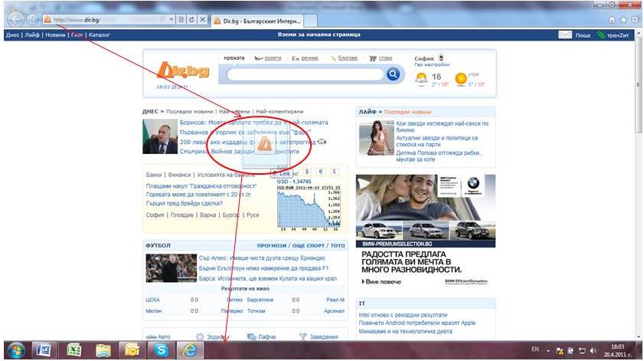
Task: Stop loading with the X icon
Action: coord(202,19)
